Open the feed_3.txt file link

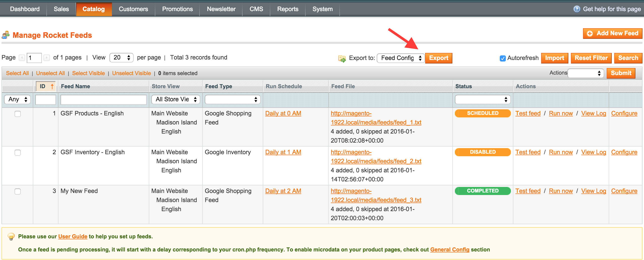click(376, 196)
